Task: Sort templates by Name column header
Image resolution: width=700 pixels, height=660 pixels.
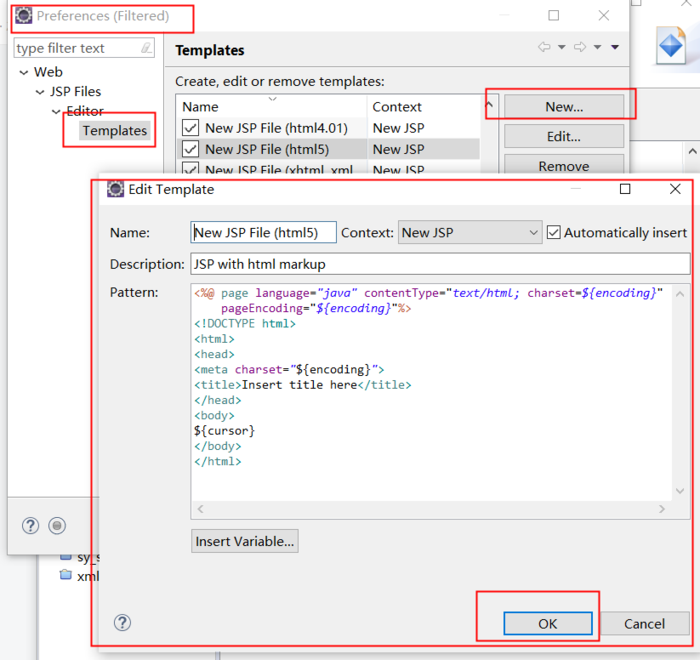Action: 271,107
